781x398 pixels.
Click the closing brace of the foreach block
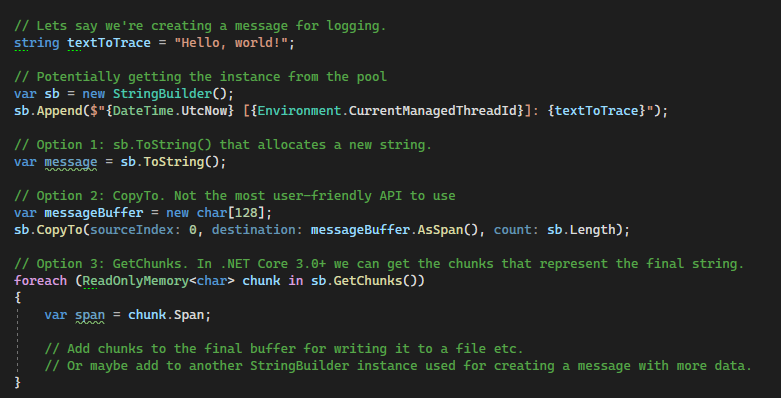[x=18, y=383]
